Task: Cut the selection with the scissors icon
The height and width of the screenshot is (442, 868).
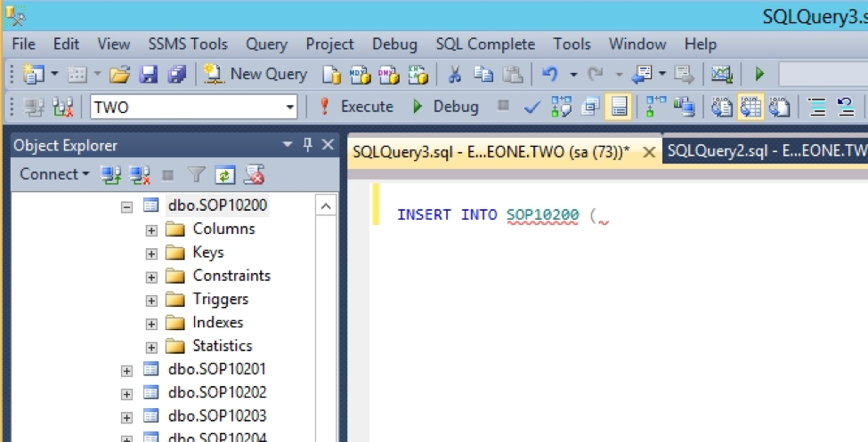Action: 455,74
